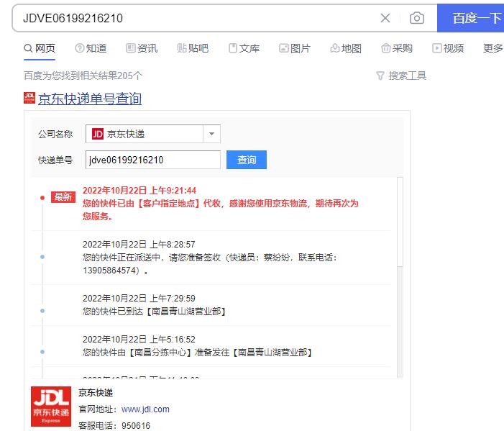Click the picture icon on 图片 tab
The width and height of the screenshot is (504, 431).
[x=284, y=48]
